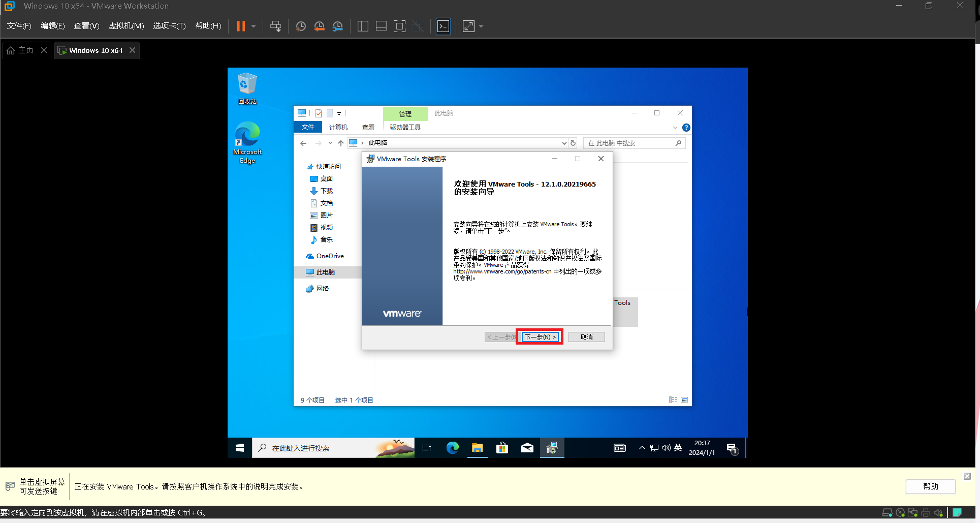Image resolution: width=980 pixels, height=523 pixels.
Task: Open the 计算机 ribbon tab in Explorer
Action: pos(338,127)
